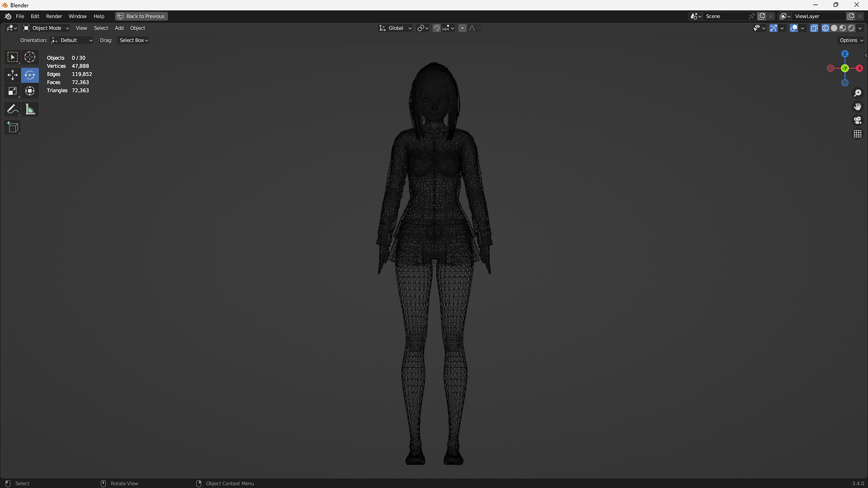Toggle snapping magnet icon
This screenshot has height=488, width=868.
pos(437,28)
